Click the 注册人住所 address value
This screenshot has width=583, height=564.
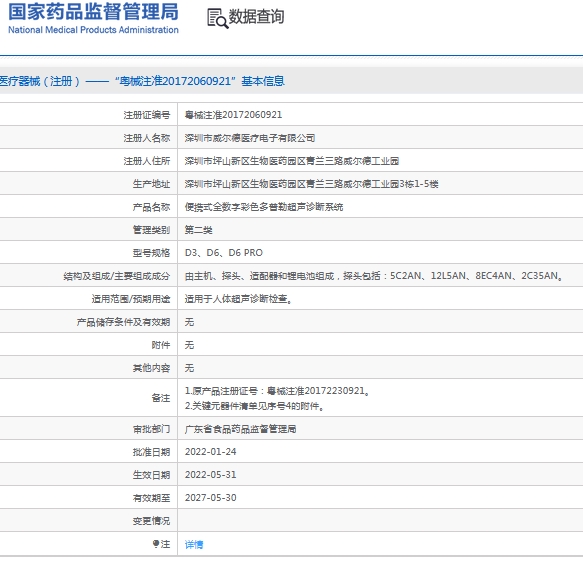coord(292,161)
